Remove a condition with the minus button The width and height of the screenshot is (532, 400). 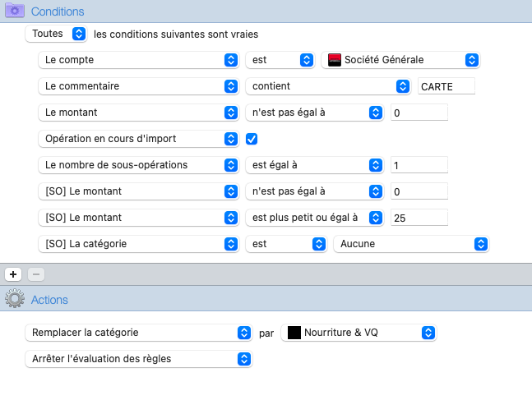pyautogui.click(x=36, y=274)
